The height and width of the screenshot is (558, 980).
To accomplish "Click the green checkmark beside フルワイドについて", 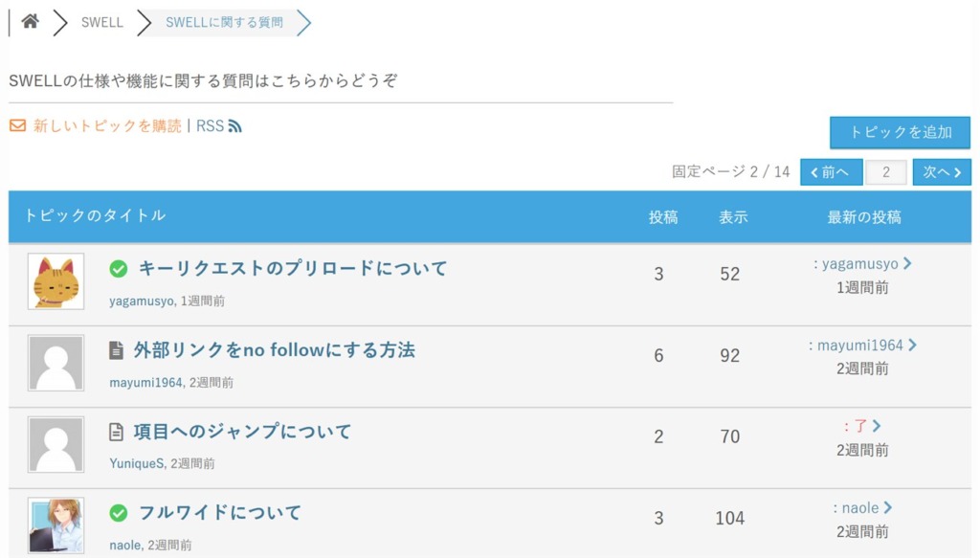I will tap(118, 513).
